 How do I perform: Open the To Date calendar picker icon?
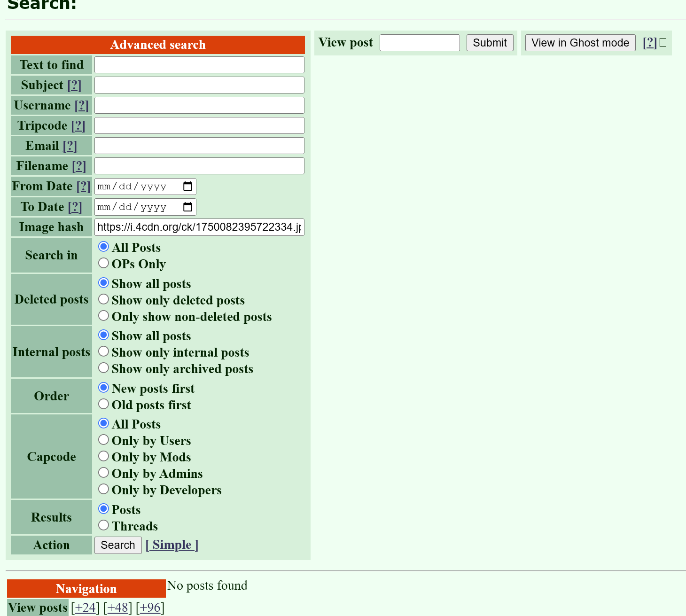[187, 207]
